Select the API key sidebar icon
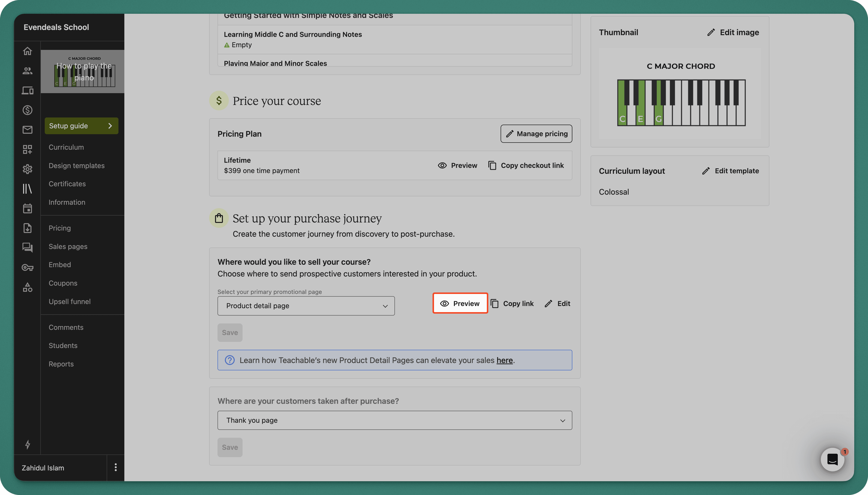The height and width of the screenshot is (495, 868). [x=28, y=268]
